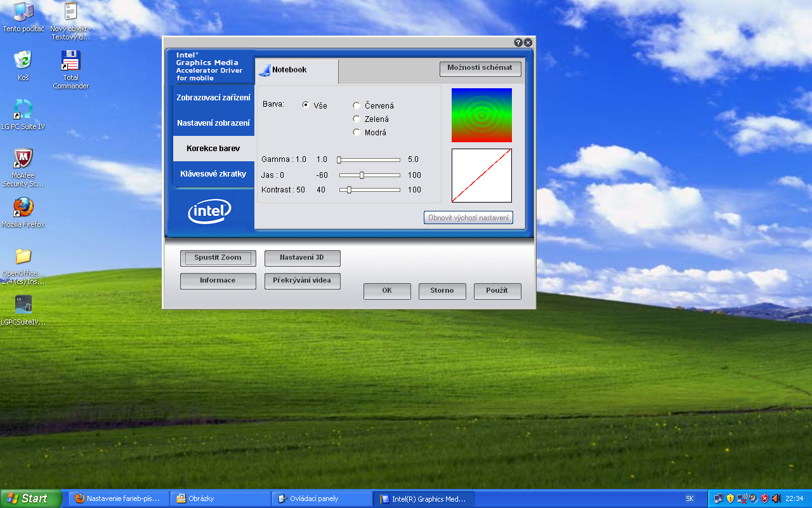The image size is (812, 508).
Task: Click the Jas brightness slider handle
Action: tap(362, 175)
